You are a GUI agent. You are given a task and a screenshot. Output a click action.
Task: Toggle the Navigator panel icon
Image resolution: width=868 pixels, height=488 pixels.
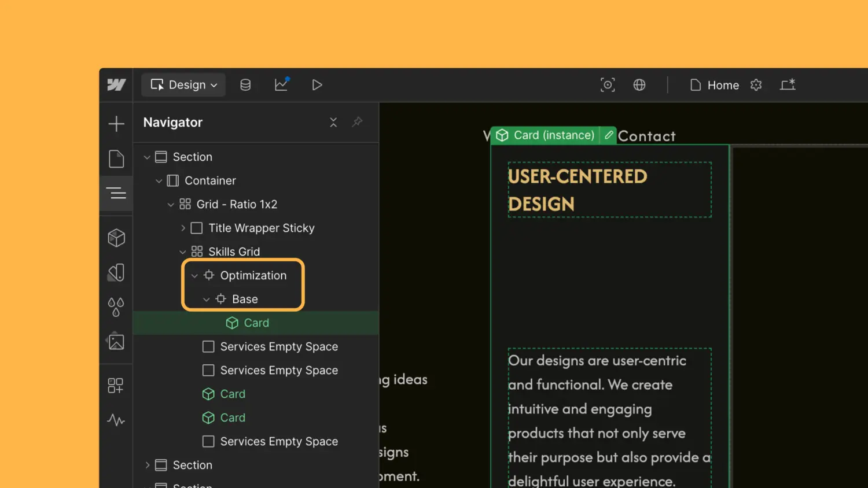click(116, 193)
